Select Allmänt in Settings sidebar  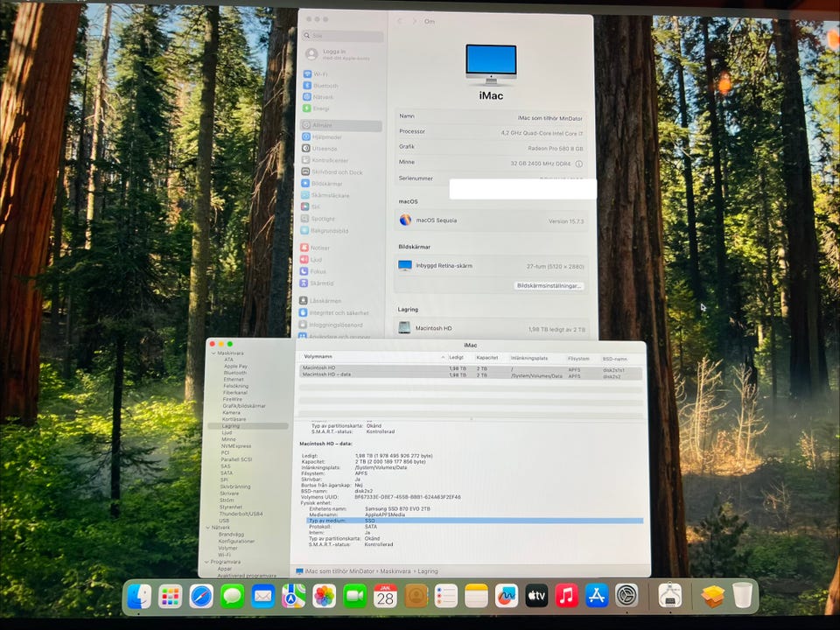point(341,125)
